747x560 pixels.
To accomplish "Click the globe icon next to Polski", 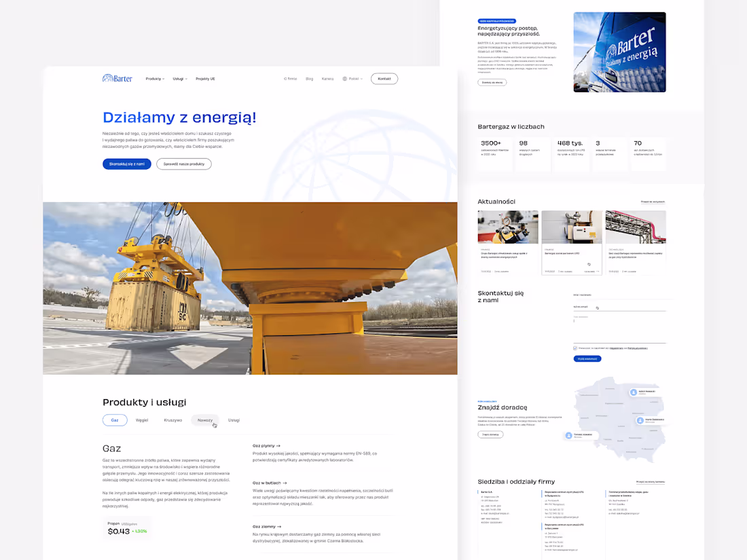I will click(x=344, y=78).
